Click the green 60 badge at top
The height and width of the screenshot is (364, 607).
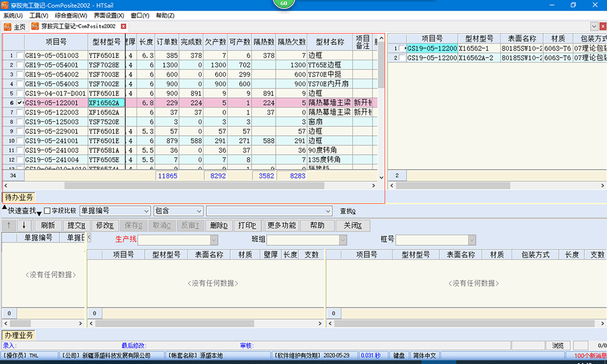click(284, 4)
